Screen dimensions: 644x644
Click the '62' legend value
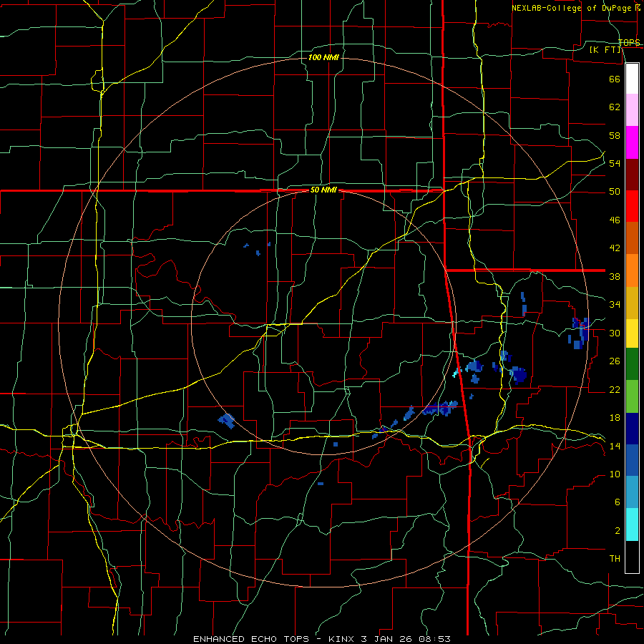(615, 107)
